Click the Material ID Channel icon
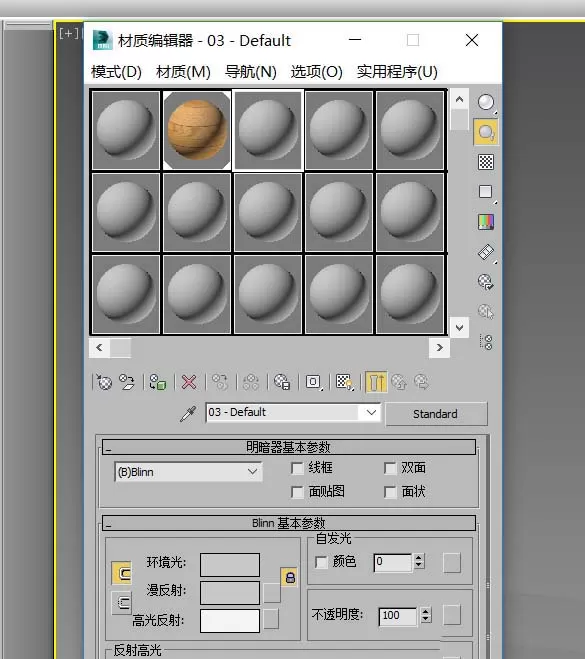This screenshot has width=585, height=659. coord(314,382)
